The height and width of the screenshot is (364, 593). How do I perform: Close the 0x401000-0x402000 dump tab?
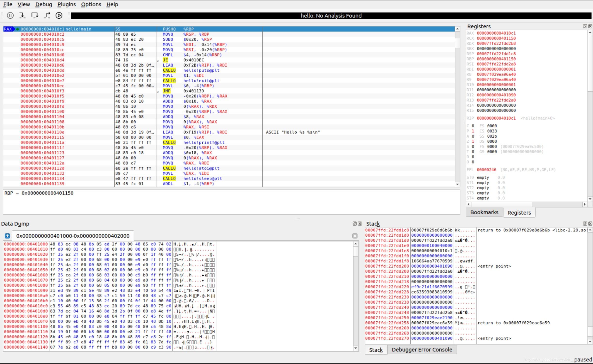point(355,236)
